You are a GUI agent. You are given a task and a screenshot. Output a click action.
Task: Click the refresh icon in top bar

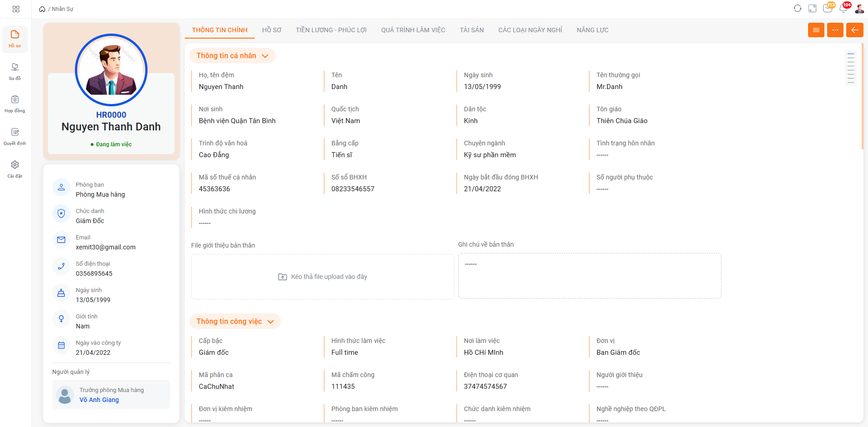click(797, 9)
